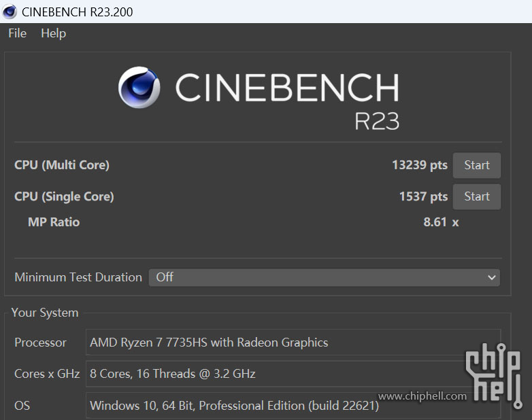Click the OS label
The image size is (532, 420).
point(22,406)
